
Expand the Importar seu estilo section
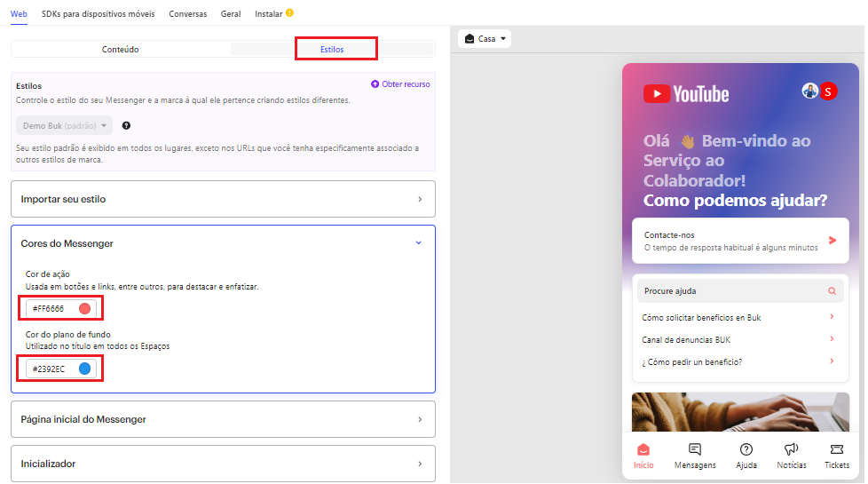pyautogui.click(x=223, y=200)
